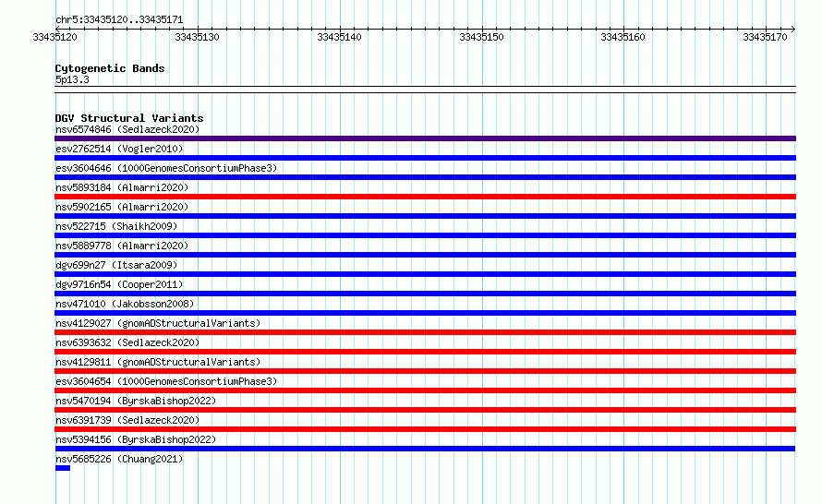Click the red nsv5893184 variant bar
This screenshot has width=822, height=504.
(425, 197)
